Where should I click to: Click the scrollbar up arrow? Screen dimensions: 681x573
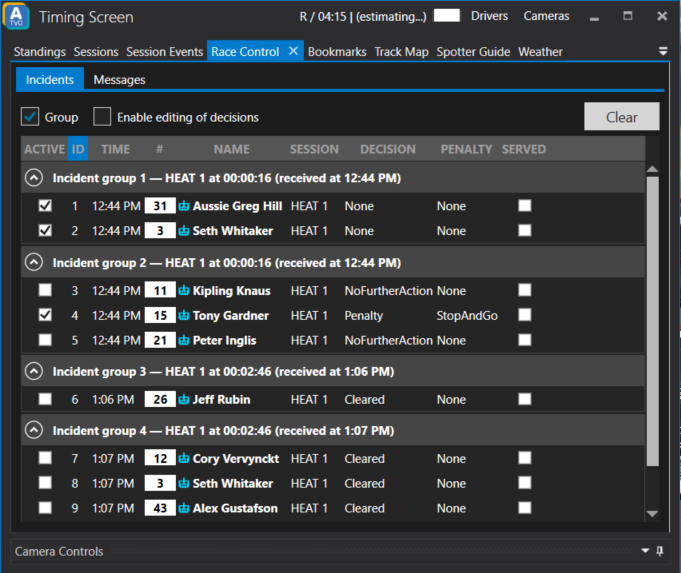(x=652, y=169)
